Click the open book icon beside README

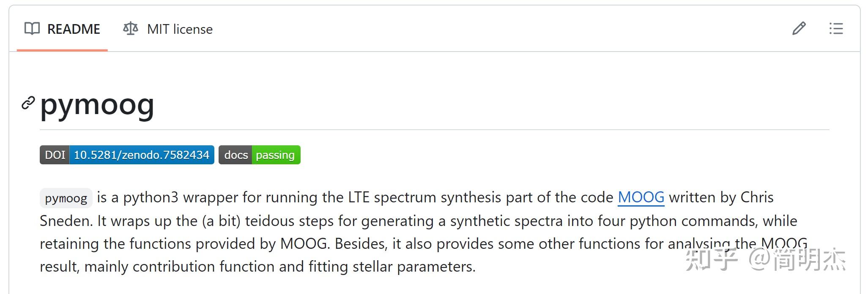[33, 29]
